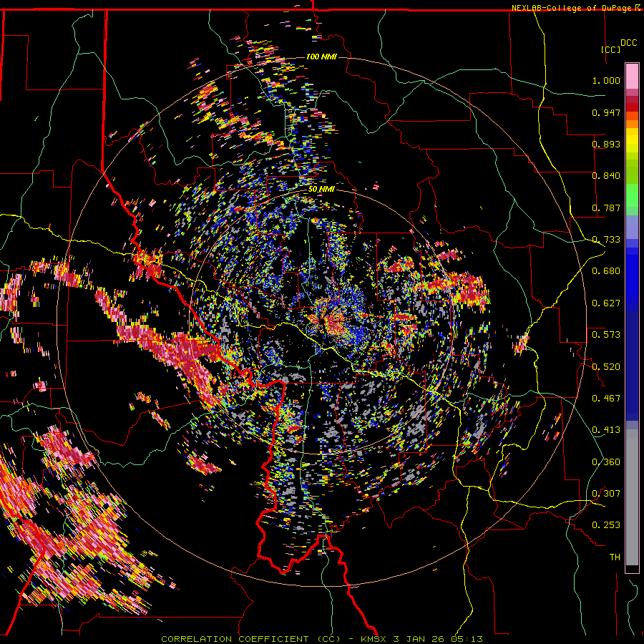Click the TH label at the legend bottom
644x644 pixels.
click(615, 557)
